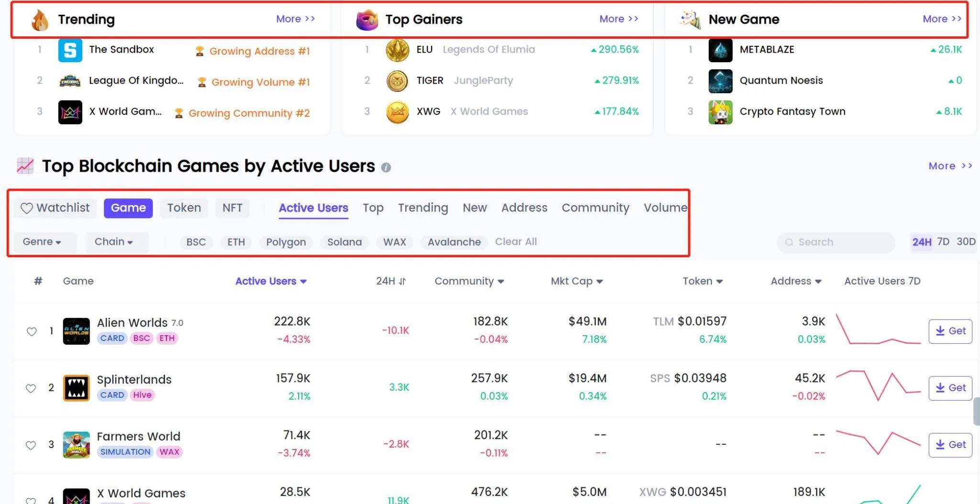Switch to the Trending ranking tab
The height and width of the screenshot is (504, 980).
(423, 208)
